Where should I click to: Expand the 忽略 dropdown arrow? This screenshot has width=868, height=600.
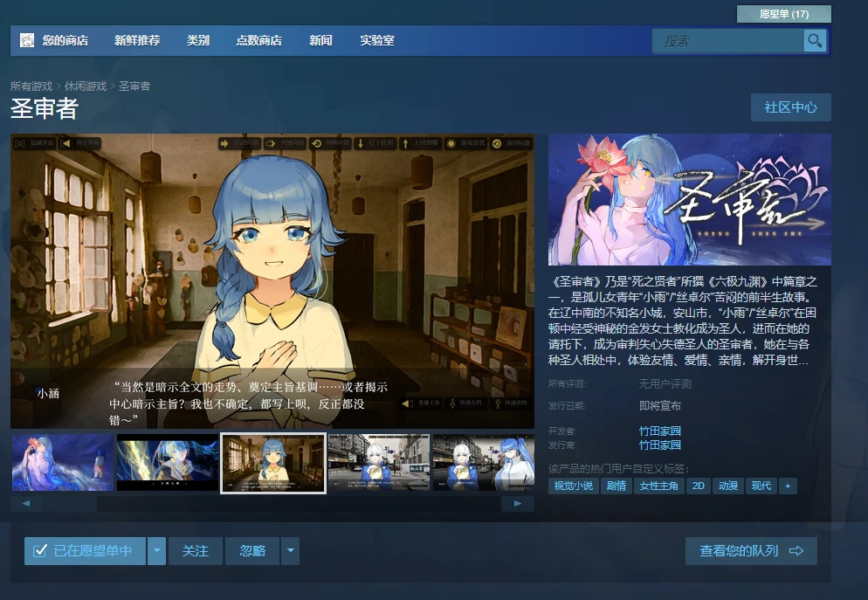point(290,551)
